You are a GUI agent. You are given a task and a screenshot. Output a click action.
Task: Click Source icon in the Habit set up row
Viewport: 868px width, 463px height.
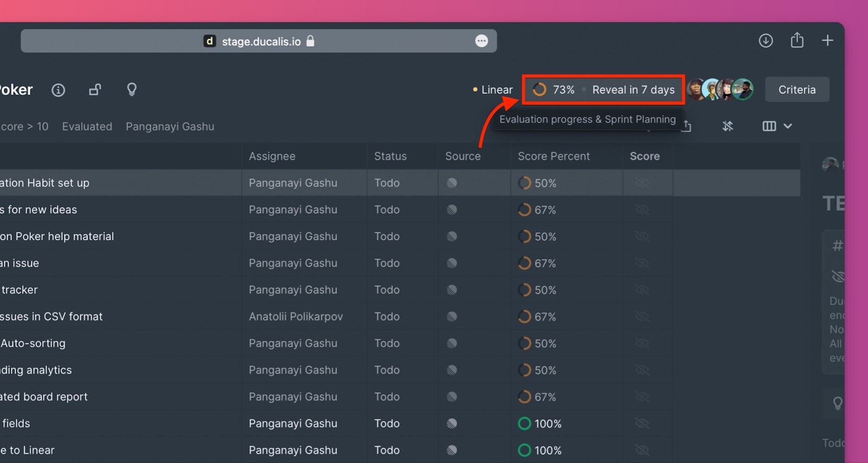(452, 183)
